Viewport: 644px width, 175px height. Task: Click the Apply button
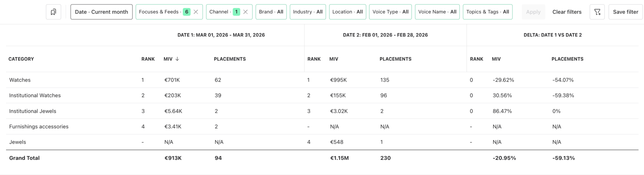533,12
